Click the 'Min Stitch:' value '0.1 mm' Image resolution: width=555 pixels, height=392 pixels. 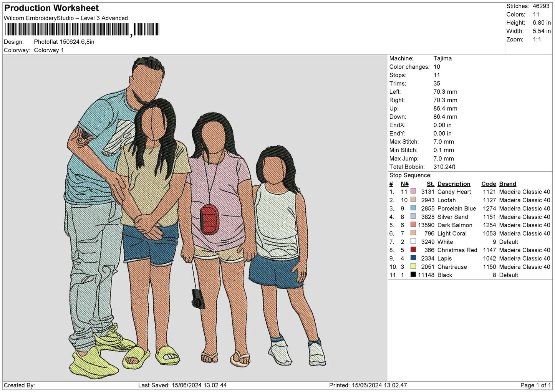tap(444, 150)
